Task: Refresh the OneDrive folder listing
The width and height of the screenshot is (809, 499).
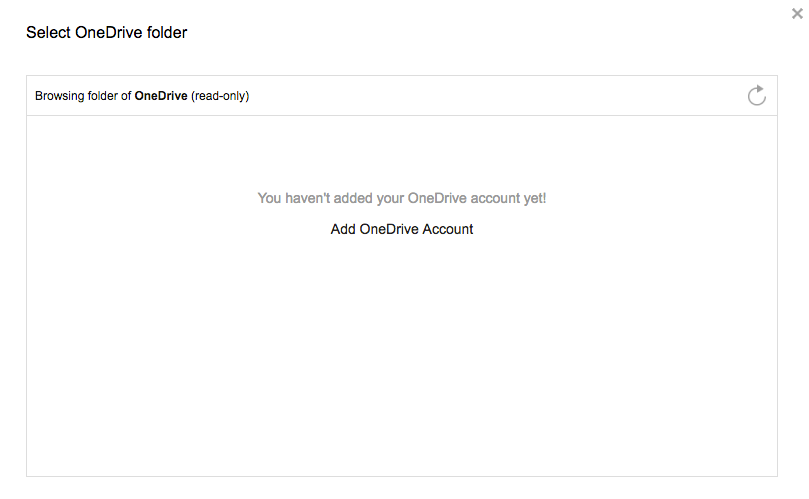Action: 756,95
